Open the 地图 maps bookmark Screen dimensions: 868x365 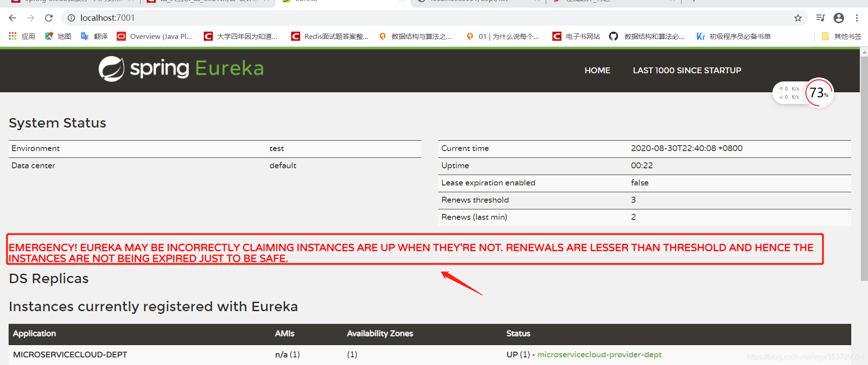(x=58, y=36)
